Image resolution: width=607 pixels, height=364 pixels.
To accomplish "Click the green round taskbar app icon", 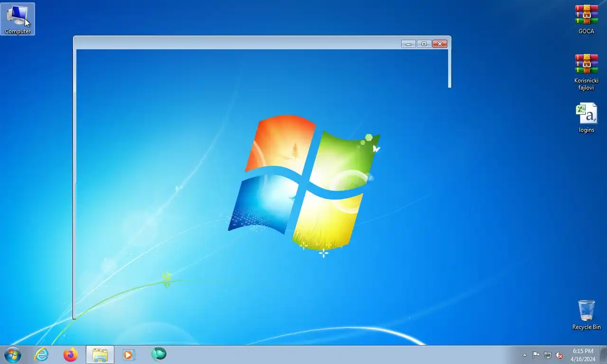I will [158, 354].
